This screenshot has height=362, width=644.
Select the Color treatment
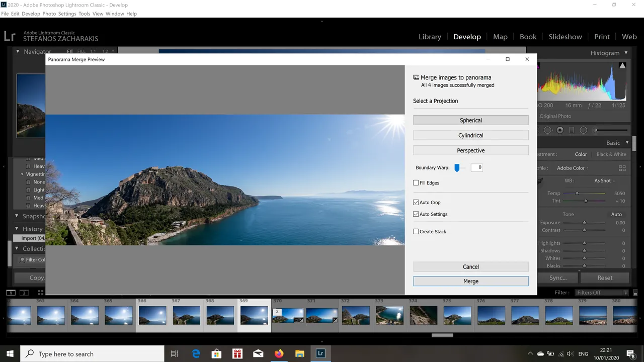tap(581, 154)
